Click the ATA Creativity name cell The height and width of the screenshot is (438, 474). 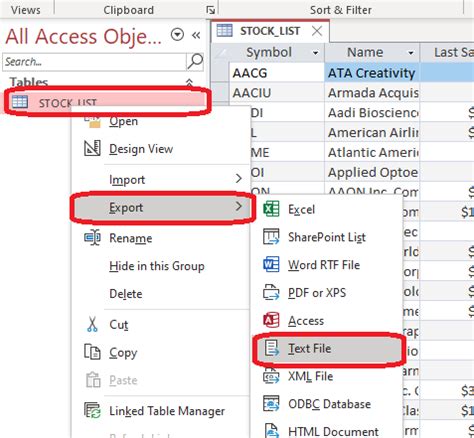372,73
